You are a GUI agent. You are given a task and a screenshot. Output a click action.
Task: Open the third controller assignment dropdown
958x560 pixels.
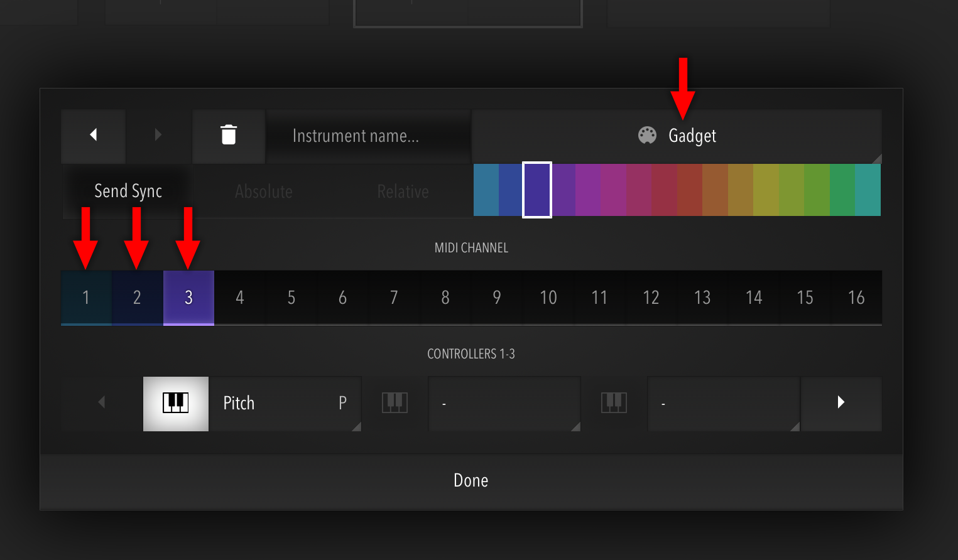tap(724, 404)
